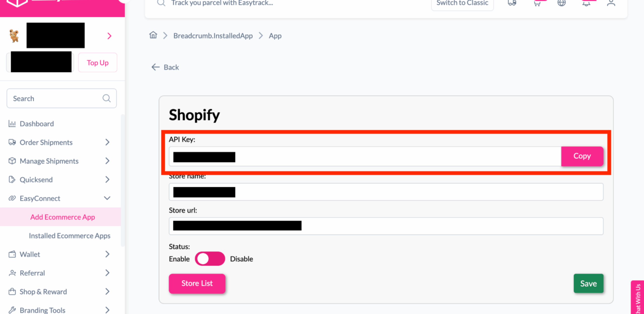Open the notifications bell icon
This screenshot has width=644, height=314.
click(x=586, y=3)
